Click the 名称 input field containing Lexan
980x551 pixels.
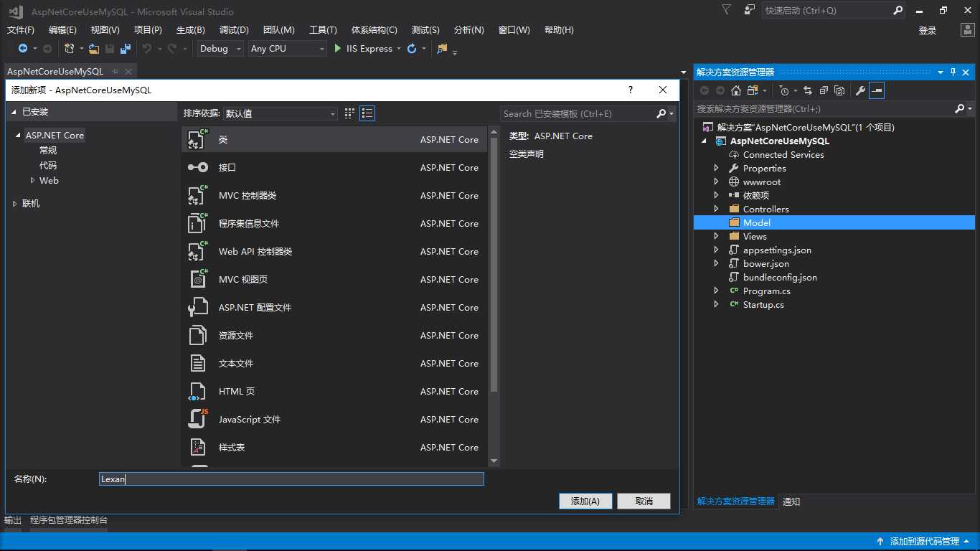pos(291,479)
